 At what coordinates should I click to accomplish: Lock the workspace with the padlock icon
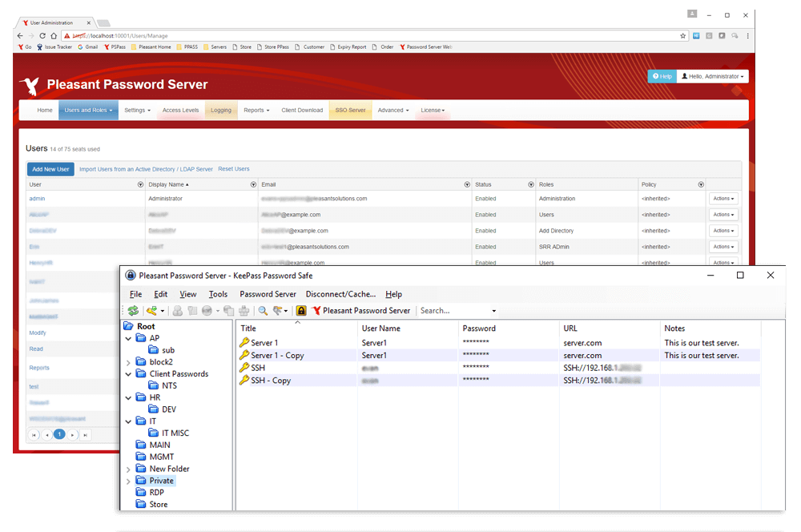point(301,311)
